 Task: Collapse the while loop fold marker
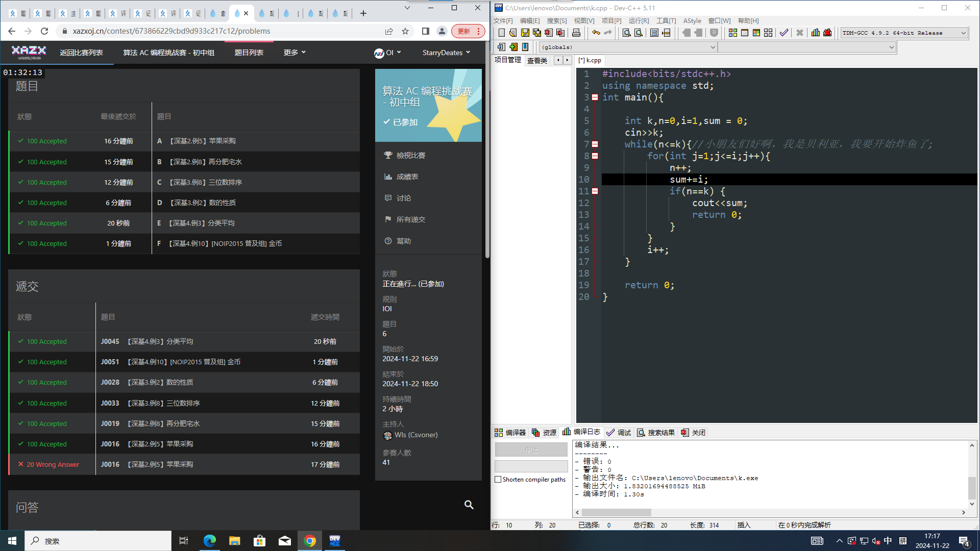tap(595, 144)
